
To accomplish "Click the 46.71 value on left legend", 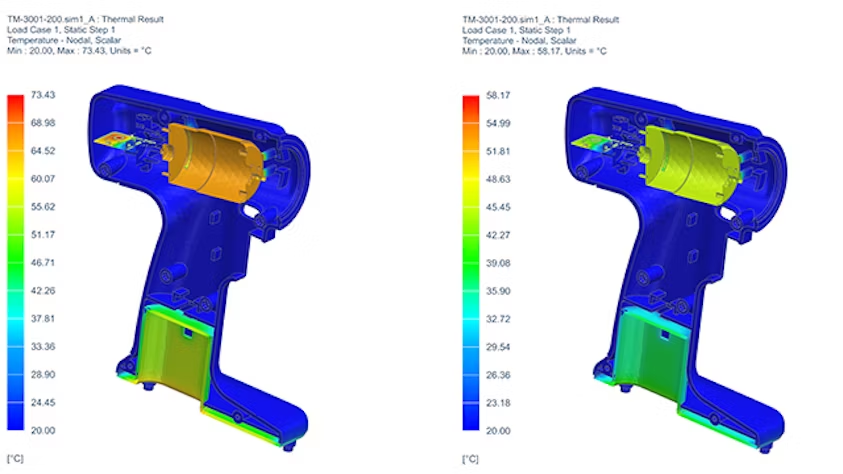I will (42, 262).
